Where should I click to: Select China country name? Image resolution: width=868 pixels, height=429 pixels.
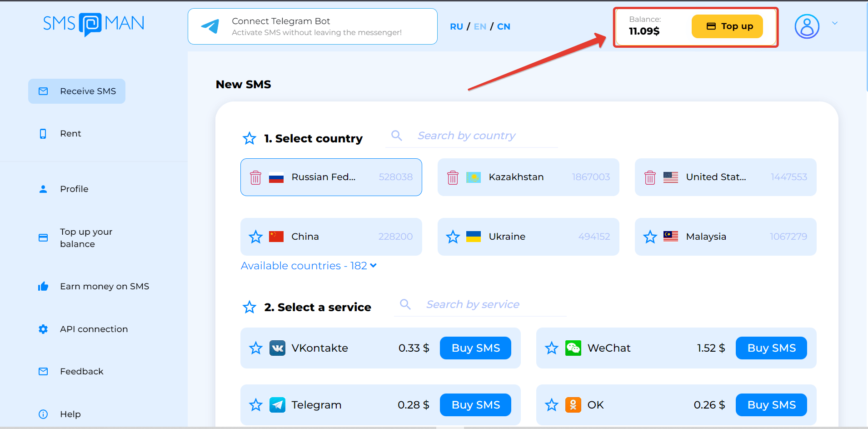tap(305, 237)
